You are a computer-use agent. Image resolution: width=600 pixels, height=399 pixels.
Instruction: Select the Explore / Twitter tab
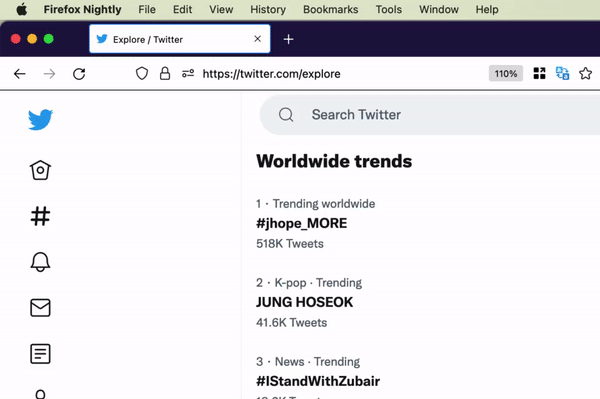click(x=179, y=39)
